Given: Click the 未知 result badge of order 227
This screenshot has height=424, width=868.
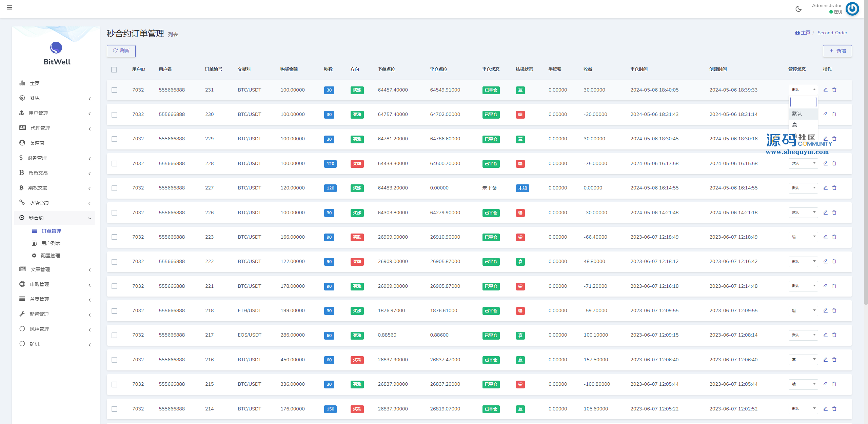Looking at the screenshot, I should pos(522,188).
